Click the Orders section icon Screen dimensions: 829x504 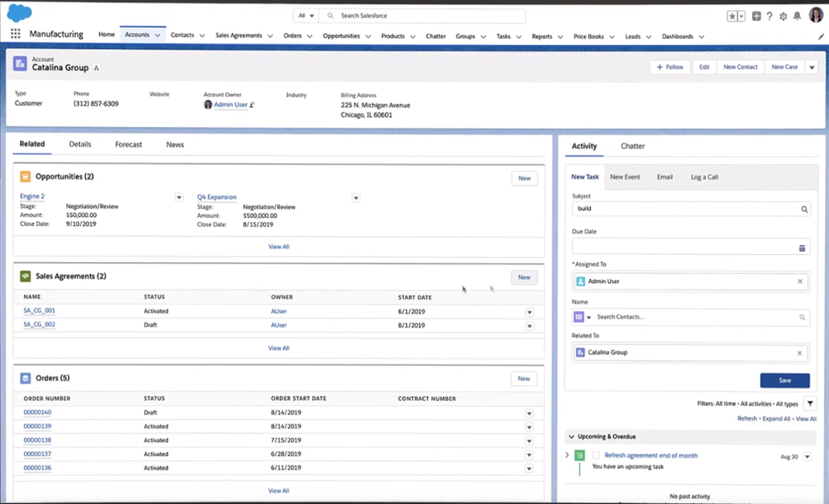pyautogui.click(x=25, y=379)
